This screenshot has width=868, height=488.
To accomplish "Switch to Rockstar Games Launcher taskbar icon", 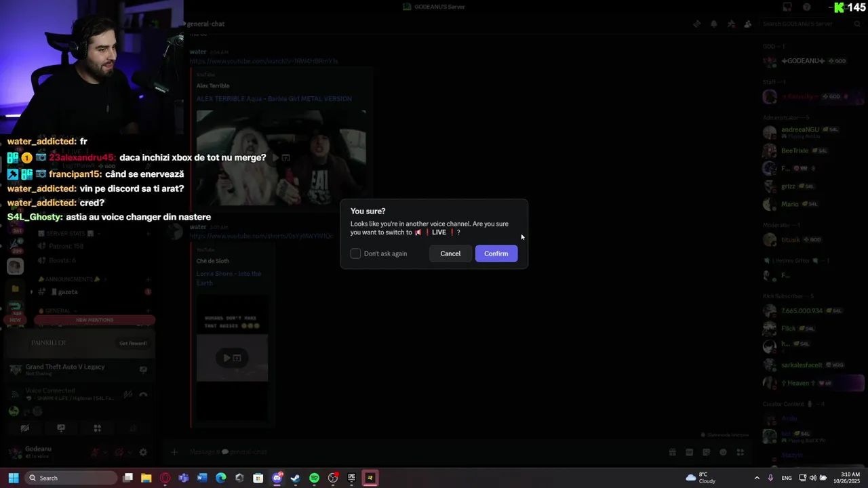I will [x=370, y=478].
